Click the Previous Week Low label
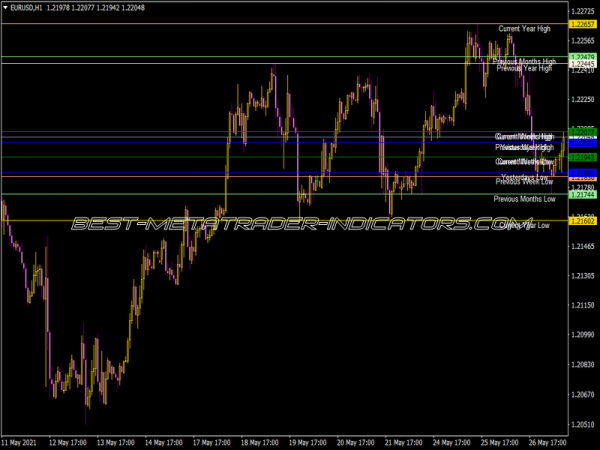Screen dimensions: 600x450 click(524, 182)
